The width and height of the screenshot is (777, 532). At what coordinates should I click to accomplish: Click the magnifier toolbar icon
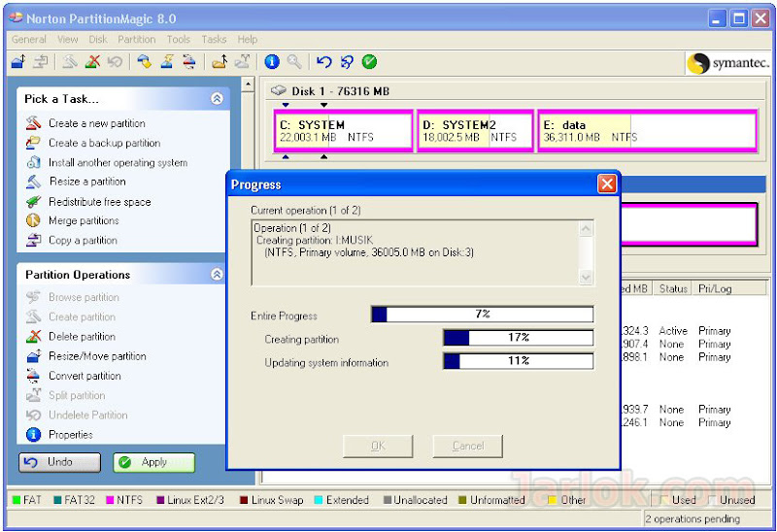click(x=294, y=62)
